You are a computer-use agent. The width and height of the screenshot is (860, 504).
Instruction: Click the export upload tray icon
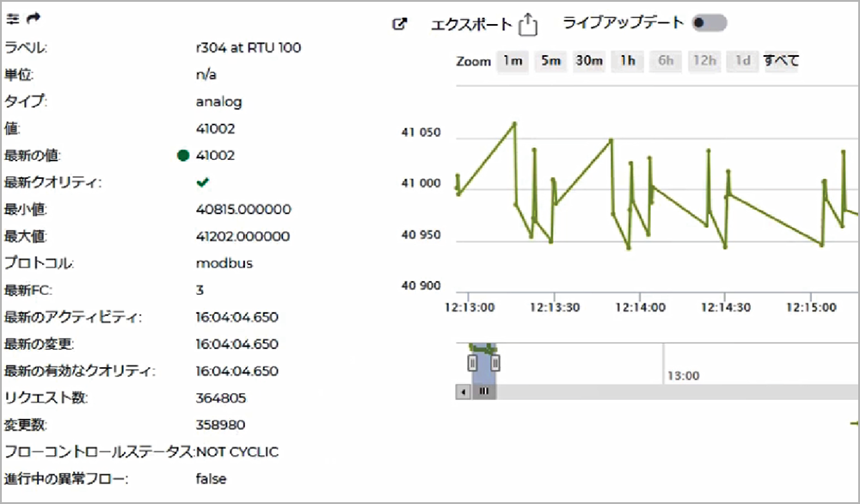pos(528,25)
